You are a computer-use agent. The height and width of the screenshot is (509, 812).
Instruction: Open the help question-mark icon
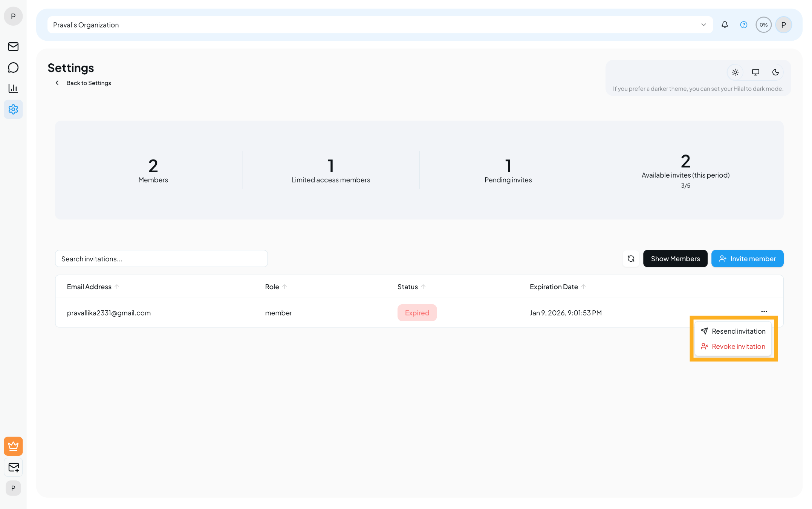743,25
